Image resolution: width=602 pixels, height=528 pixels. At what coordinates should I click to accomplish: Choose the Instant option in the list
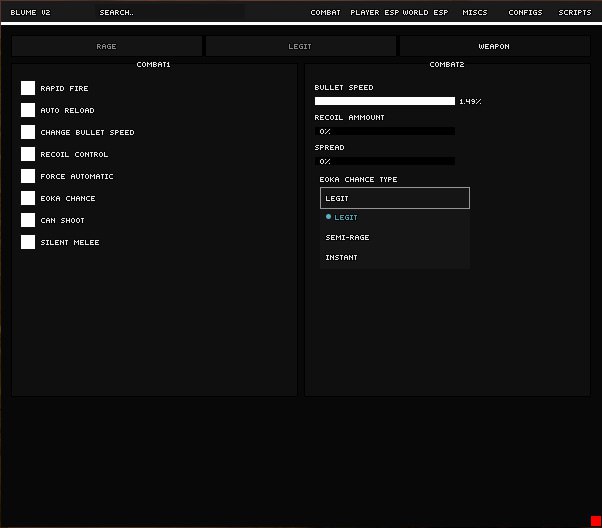[341, 258]
